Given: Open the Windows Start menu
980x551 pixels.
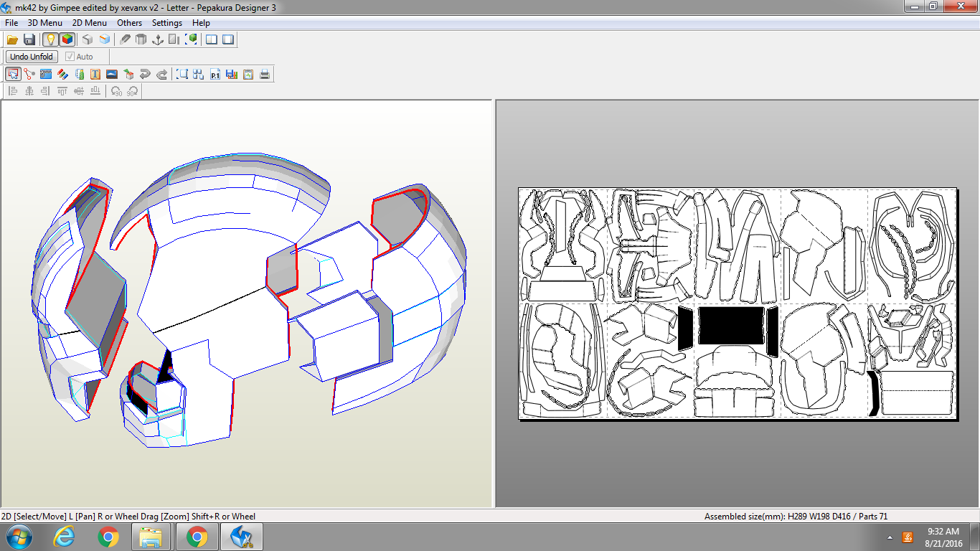Looking at the screenshot, I should tap(19, 537).
